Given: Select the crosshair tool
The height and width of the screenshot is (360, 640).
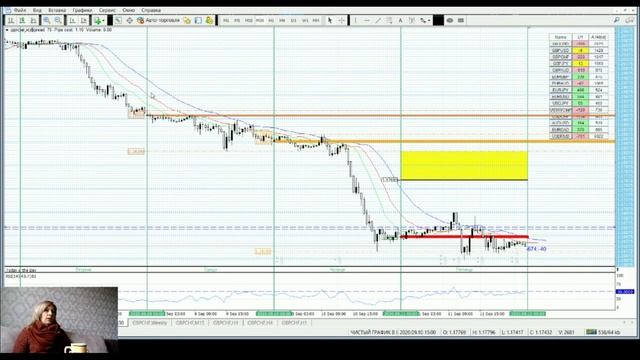Looking at the screenshot, I should point(341,20).
